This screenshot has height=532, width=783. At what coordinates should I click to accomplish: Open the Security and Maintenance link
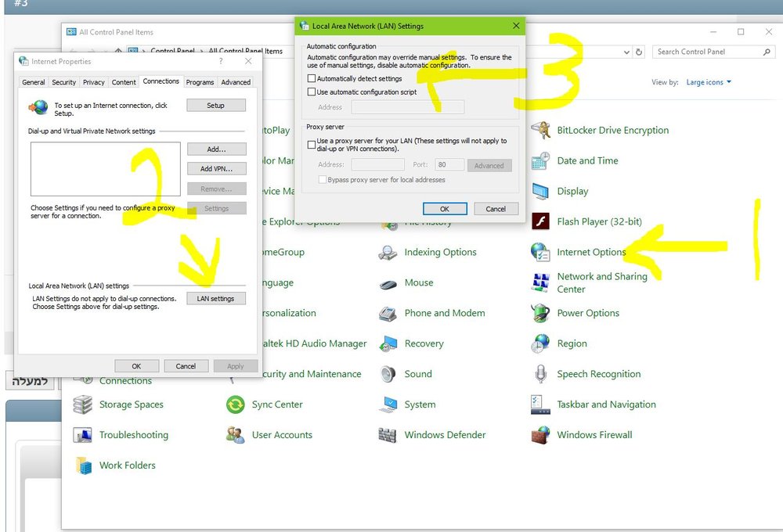coord(311,374)
